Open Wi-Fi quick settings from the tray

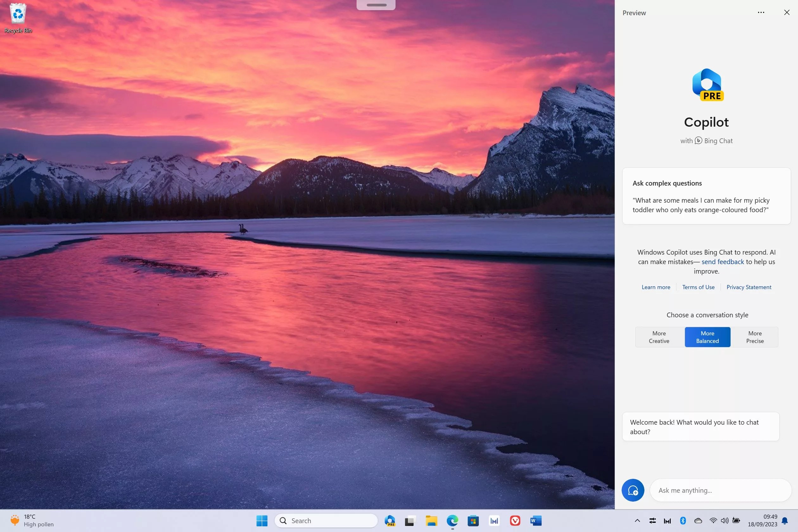(713, 521)
